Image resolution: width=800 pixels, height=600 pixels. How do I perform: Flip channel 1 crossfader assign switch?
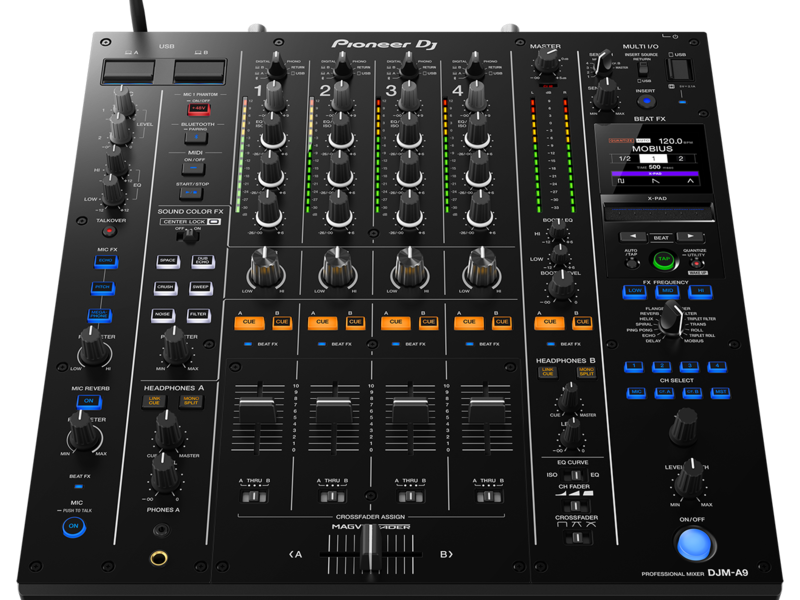click(254, 496)
